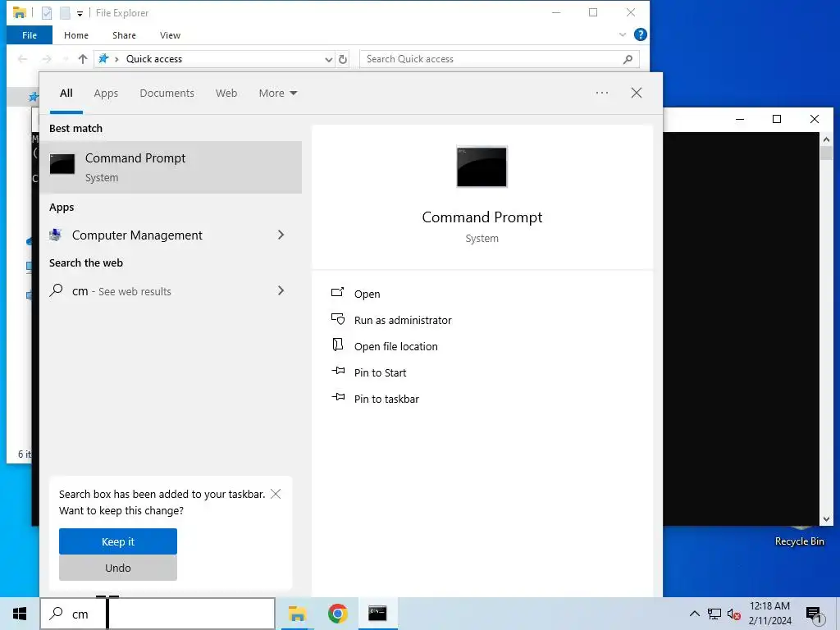This screenshot has height=630, width=840.
Task: Expand the File Explorer ribbon chevron
Action: 623,34
